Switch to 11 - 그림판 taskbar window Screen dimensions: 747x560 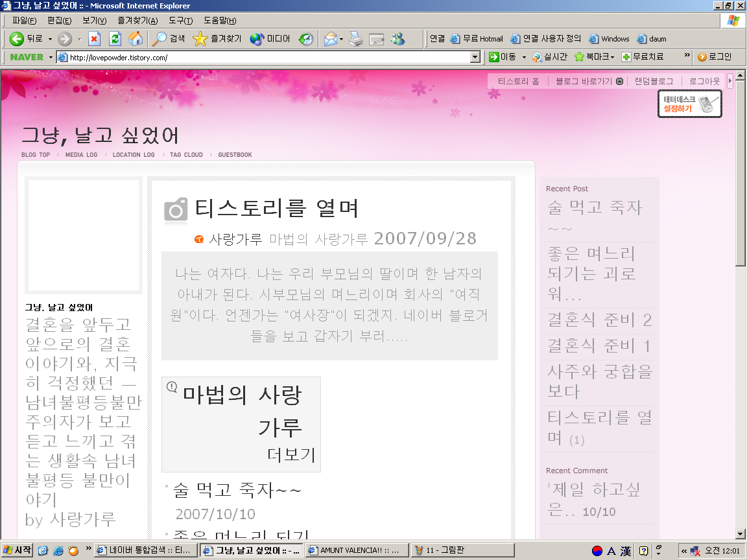pyautogui.click(x=462, y=551)
